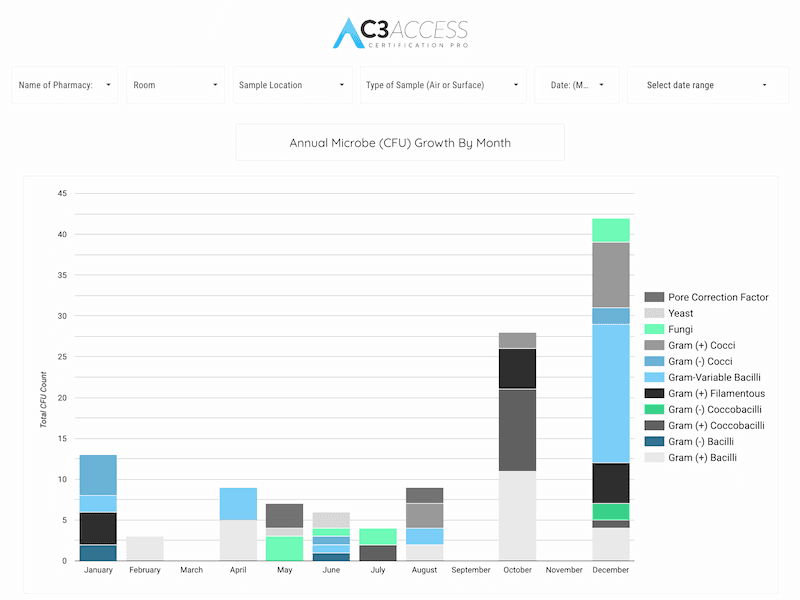Open the Date: (M... filter dropdown
The image size is (800, 600).
tap(577, 85)
